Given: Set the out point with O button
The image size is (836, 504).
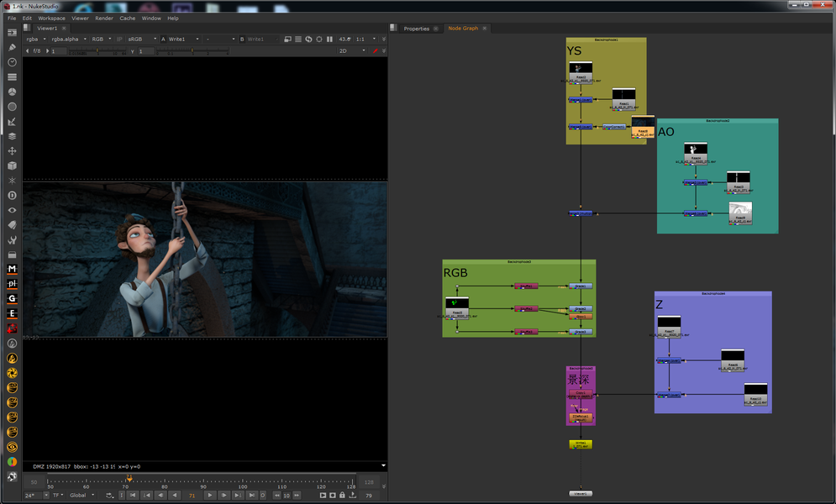Looking at the screenshot, I should [x=262, y=495].
